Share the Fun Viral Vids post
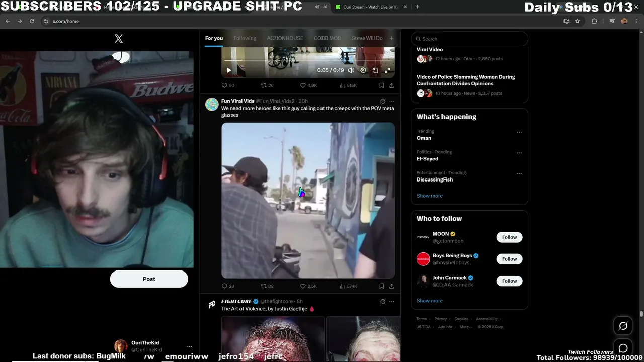This screenshot has height=362, width=644. 392,286
